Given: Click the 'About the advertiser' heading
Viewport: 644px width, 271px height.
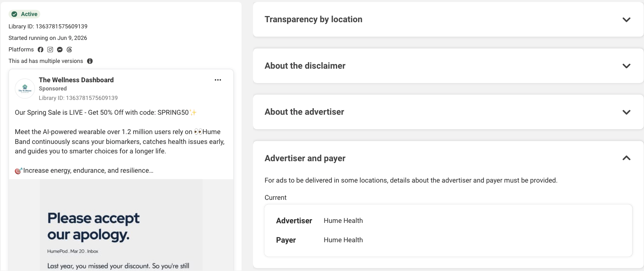Looking at the screenshot, I should pyautogui.click(x=304, y=112).
